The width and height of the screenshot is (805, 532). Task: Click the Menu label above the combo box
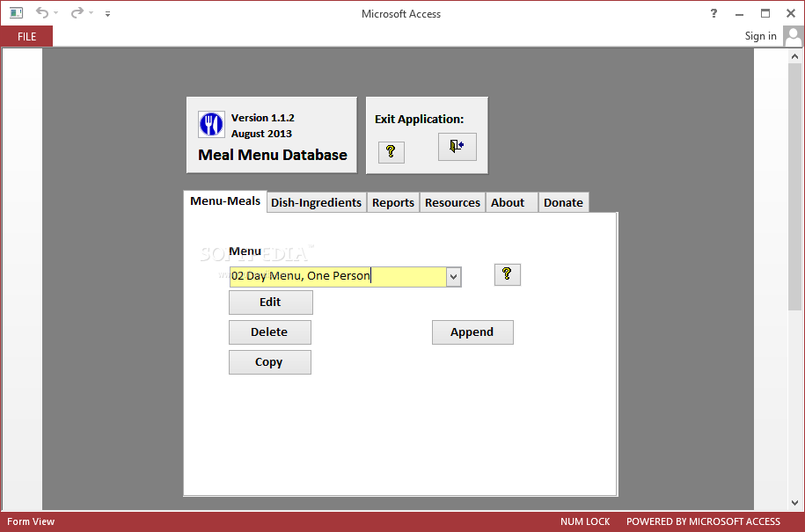tap(245, 251)
